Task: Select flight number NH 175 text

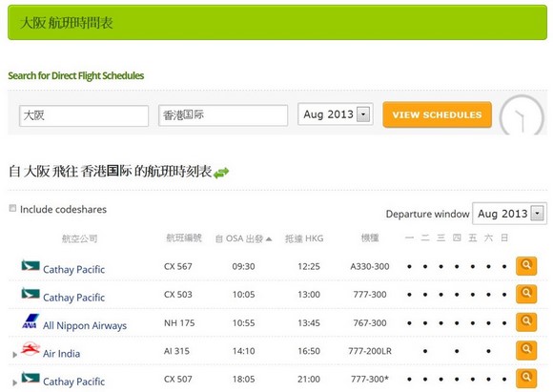Action: pyautogui.click(x=179, y=322)
